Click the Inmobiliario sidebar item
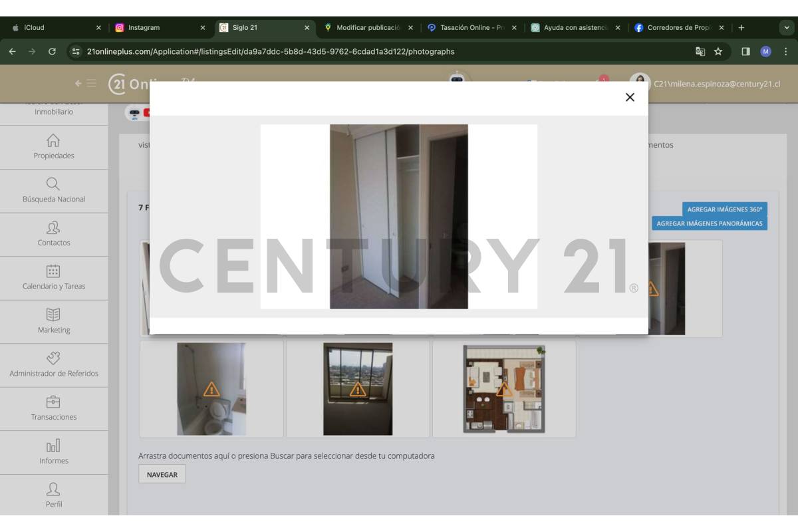This screenshot has width=798, height=532. (x=54, y=112)
